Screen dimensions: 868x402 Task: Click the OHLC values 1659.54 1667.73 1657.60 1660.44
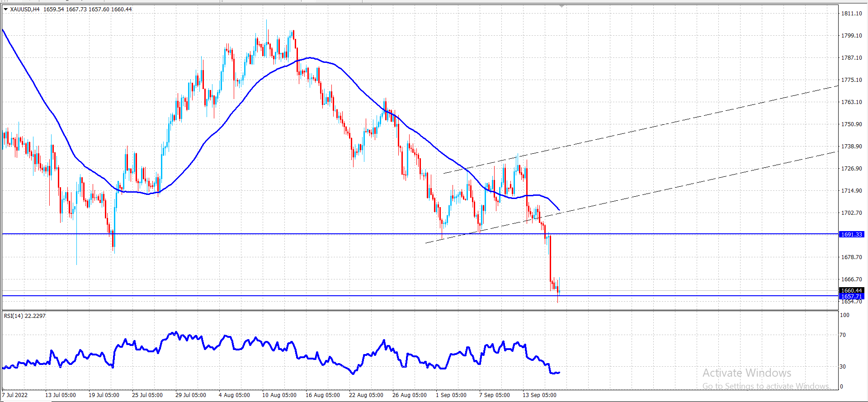tap(88, 9)
